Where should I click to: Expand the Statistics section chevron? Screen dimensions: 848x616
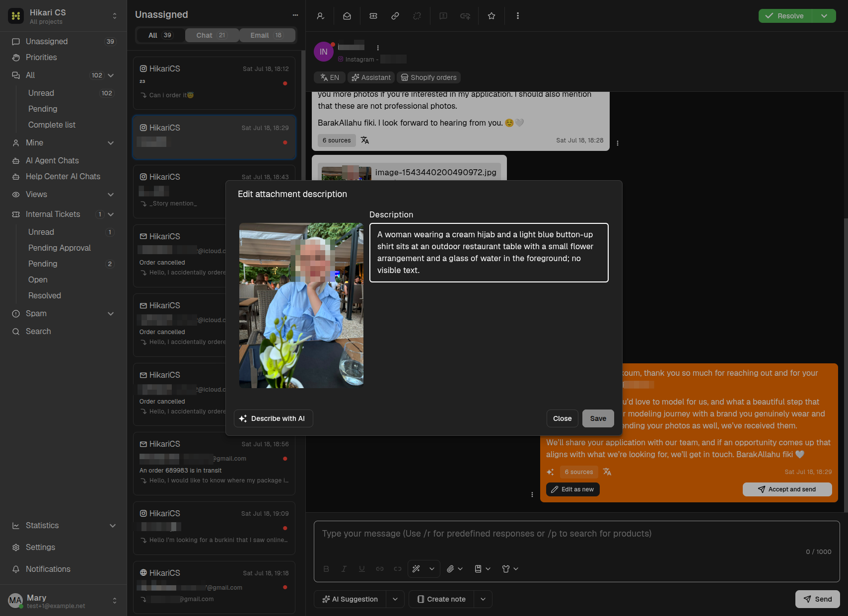coord(113,526)
